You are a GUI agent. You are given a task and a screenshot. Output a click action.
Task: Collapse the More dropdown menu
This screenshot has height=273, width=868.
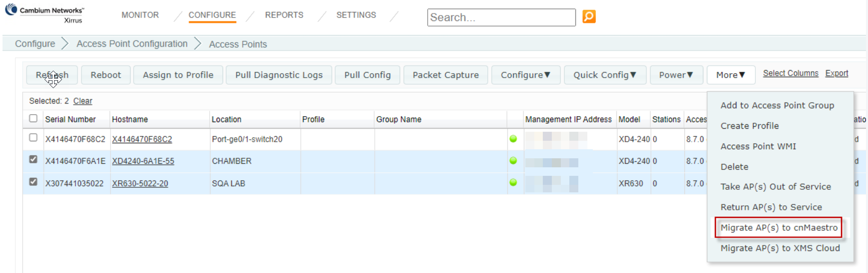tap(730, 75)
